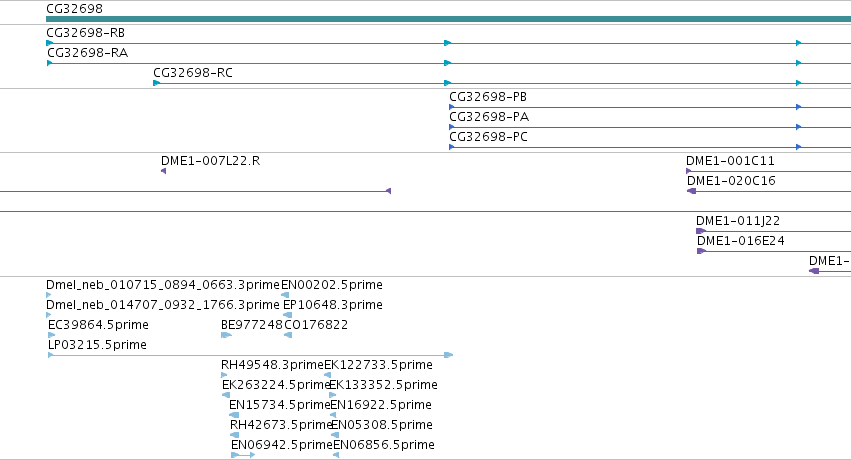Select the BE977248 EST label
This screenshot has height=460, width=851.
252,325
